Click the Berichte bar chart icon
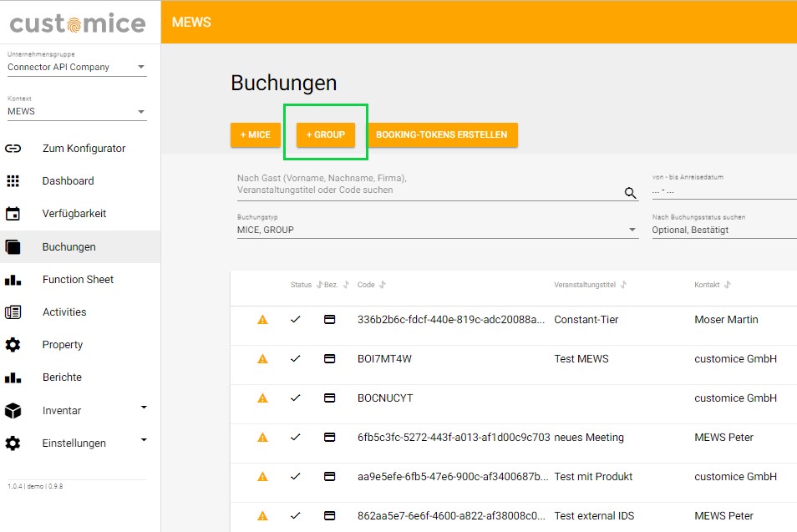 [x=13, y=377]
